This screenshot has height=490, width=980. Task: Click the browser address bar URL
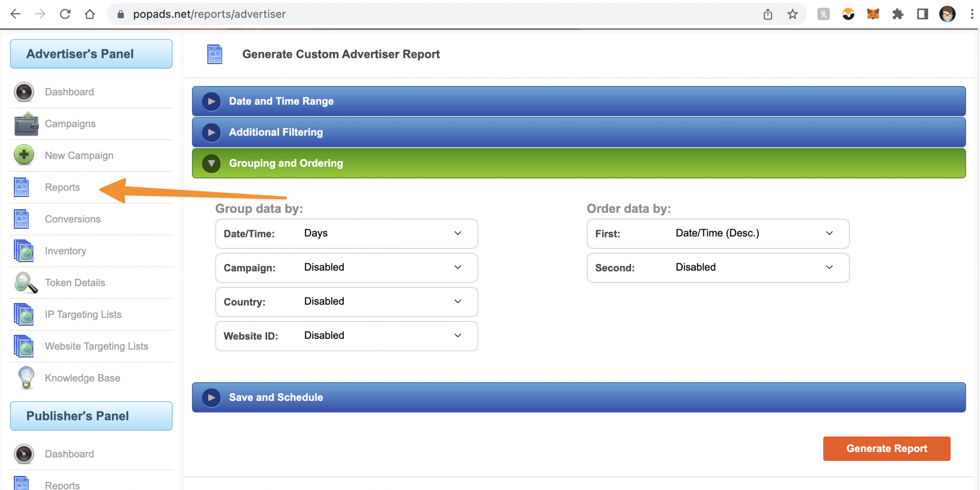tap(209, 14)
